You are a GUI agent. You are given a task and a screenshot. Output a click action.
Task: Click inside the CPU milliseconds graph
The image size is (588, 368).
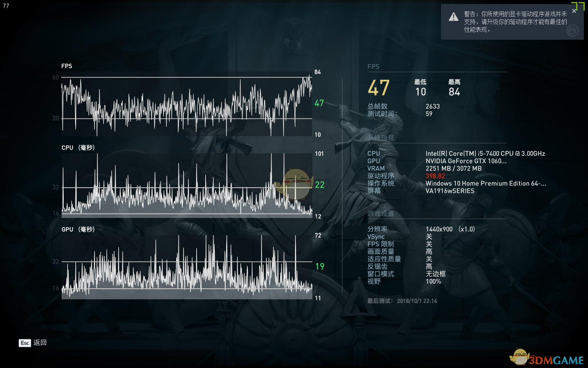coord(187,186)
